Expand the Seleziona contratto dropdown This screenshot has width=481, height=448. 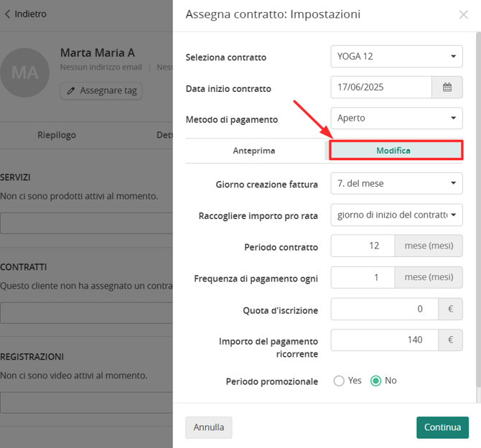pyautogui.click(x=396, y=57)
